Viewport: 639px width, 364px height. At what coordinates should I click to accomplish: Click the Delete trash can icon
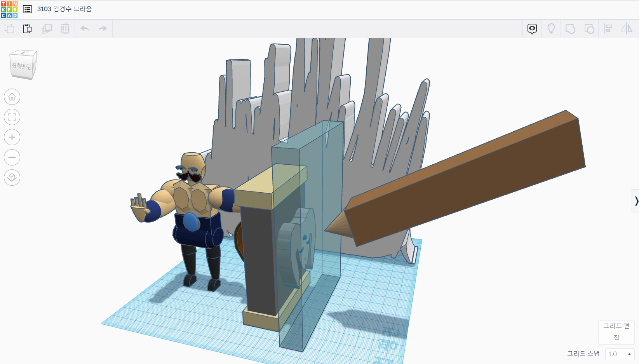click(65, 28)
